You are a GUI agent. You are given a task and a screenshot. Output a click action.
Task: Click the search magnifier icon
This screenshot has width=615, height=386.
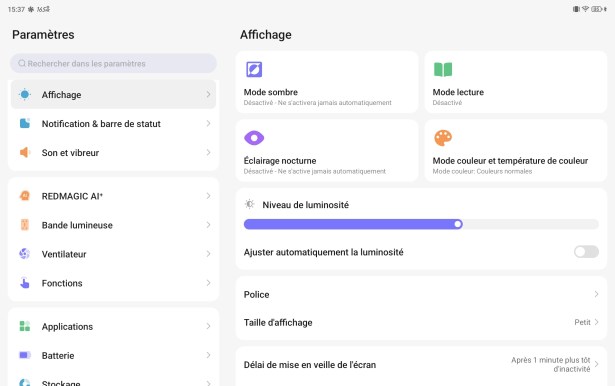(22, 63)
